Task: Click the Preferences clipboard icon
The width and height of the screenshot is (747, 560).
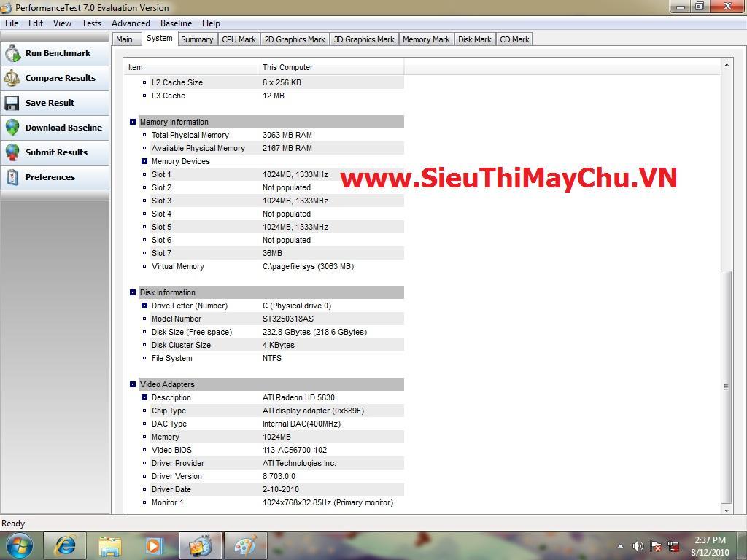Action: (x=12, y=177)
